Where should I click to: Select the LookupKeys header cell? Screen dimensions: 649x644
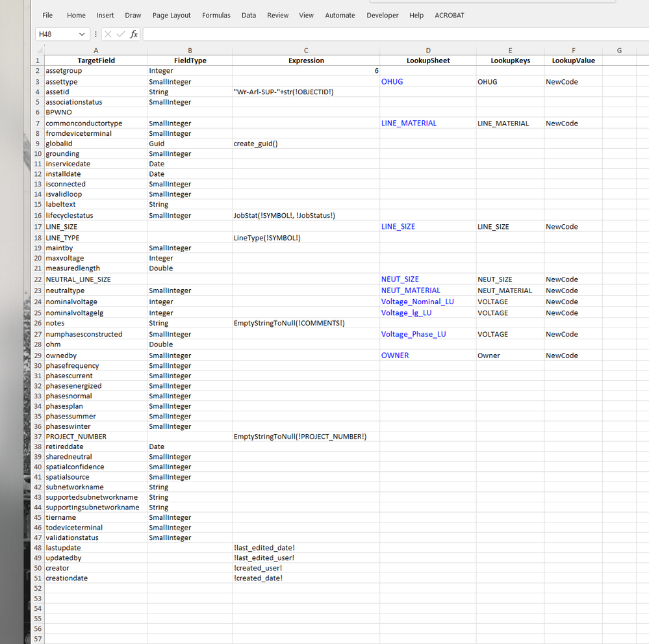(510, 60)
